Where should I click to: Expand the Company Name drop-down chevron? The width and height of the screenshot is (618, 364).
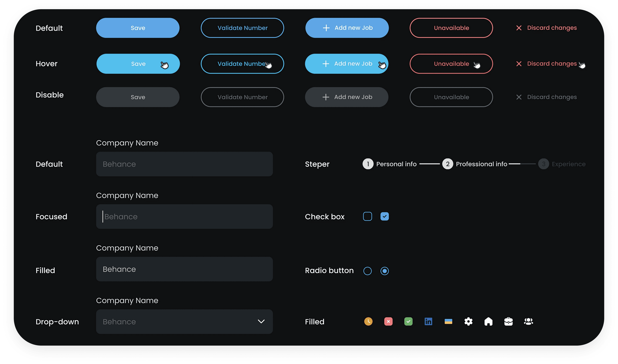coord(261,321)
